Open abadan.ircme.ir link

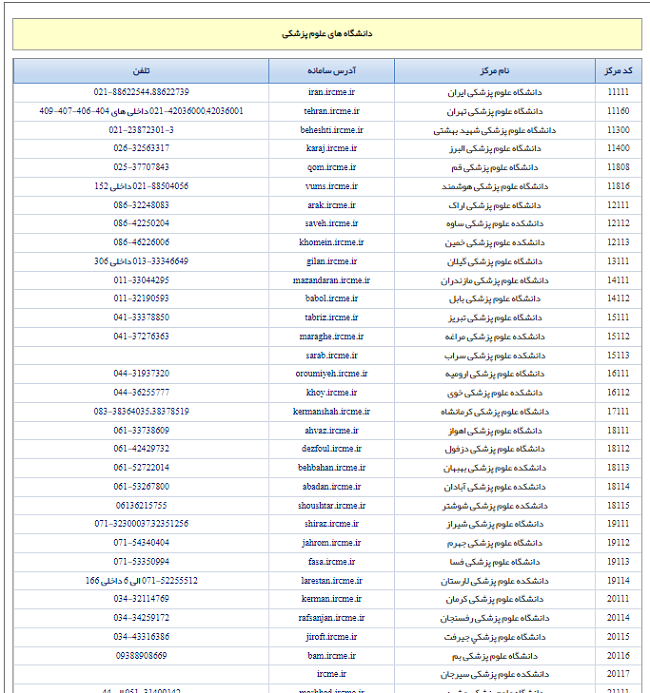pyautogui.click(x=331, y=487)
